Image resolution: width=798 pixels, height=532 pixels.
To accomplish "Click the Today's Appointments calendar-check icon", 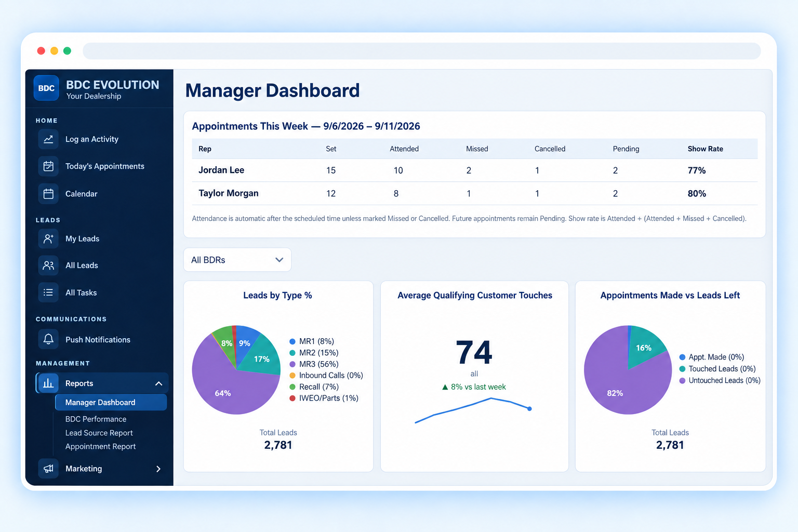I will point(48,166).
